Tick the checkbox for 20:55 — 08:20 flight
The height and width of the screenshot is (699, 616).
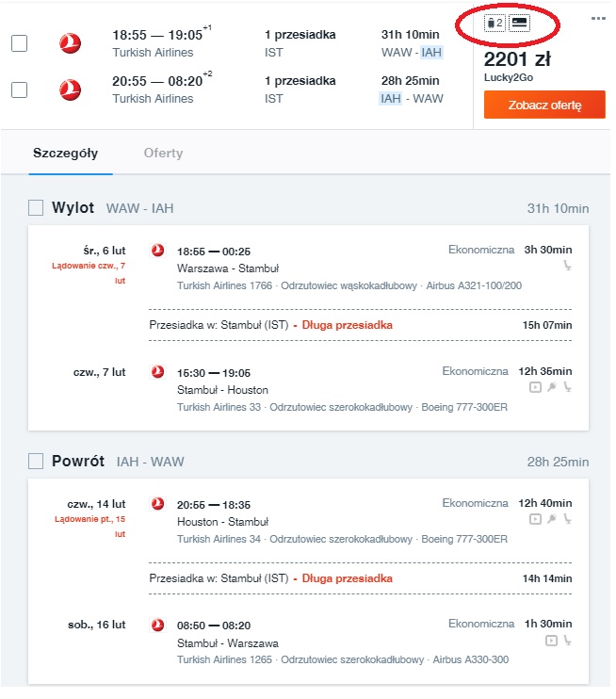(19, 89)
